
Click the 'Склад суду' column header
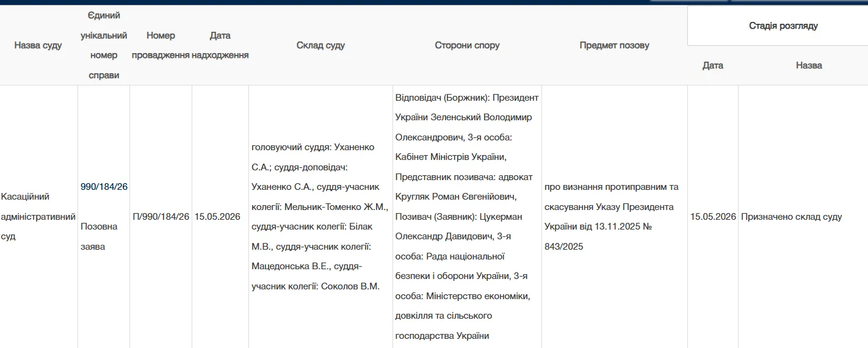(320, 45)
